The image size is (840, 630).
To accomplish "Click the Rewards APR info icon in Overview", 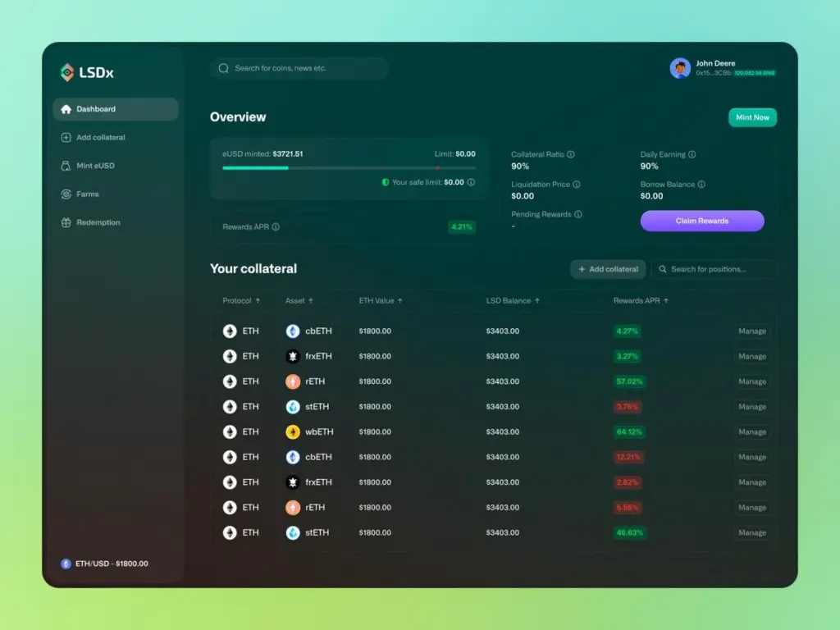I will 276,226.
